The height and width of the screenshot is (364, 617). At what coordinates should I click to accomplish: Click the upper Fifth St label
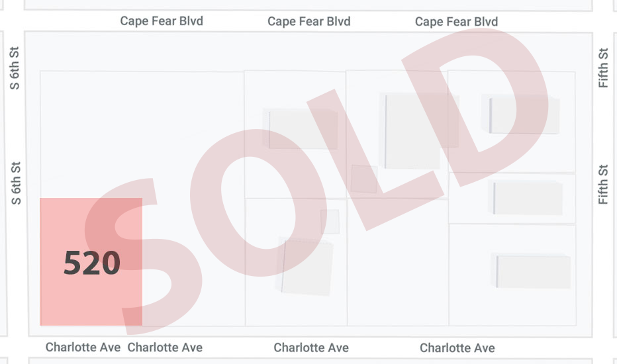[603, 68]
